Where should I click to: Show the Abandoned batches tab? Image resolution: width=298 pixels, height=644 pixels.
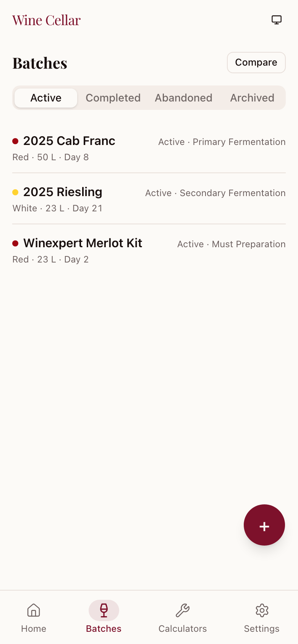[x=183, y=98]
